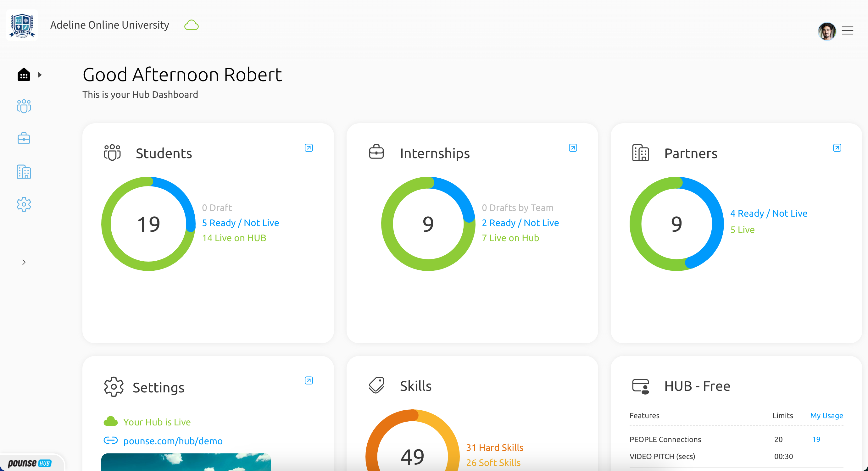Open the user profile avatar
This screenshot has width=868, height=471.
pyautogui.click(x=826, y=31)
